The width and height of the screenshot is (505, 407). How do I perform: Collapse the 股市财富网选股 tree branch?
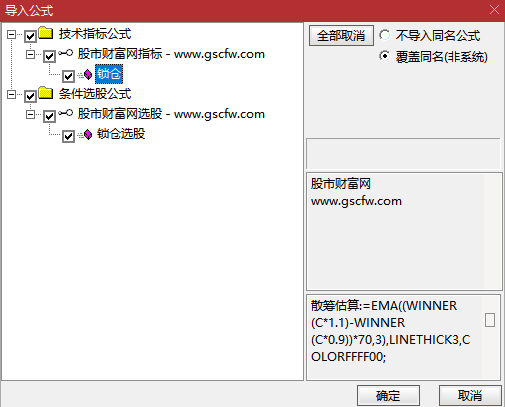click(x=30, y=115)
